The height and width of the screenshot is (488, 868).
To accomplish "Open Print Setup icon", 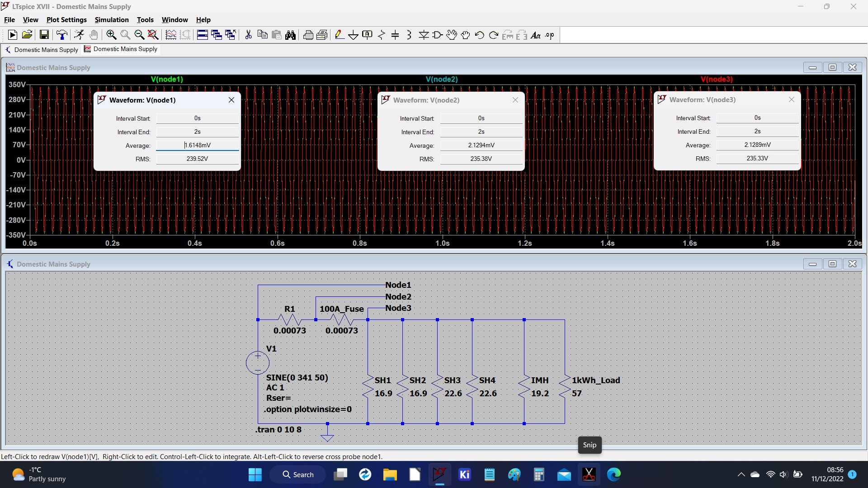I will [322, 35].
